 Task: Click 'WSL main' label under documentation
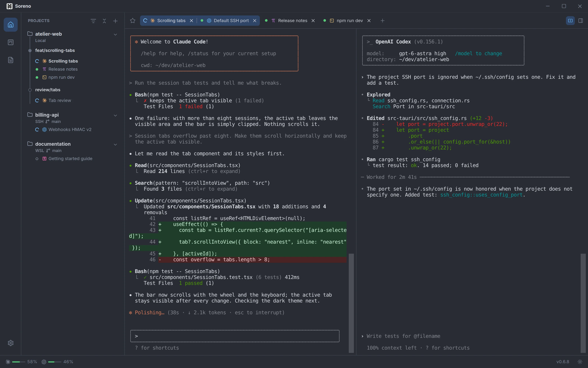click(x=48, y=151)
